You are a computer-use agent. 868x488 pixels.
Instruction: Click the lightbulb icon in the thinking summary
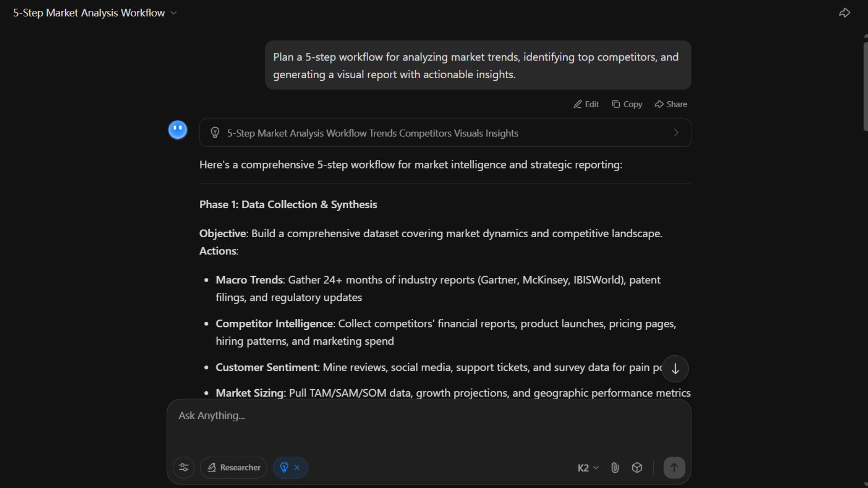(x=215, y=133)
